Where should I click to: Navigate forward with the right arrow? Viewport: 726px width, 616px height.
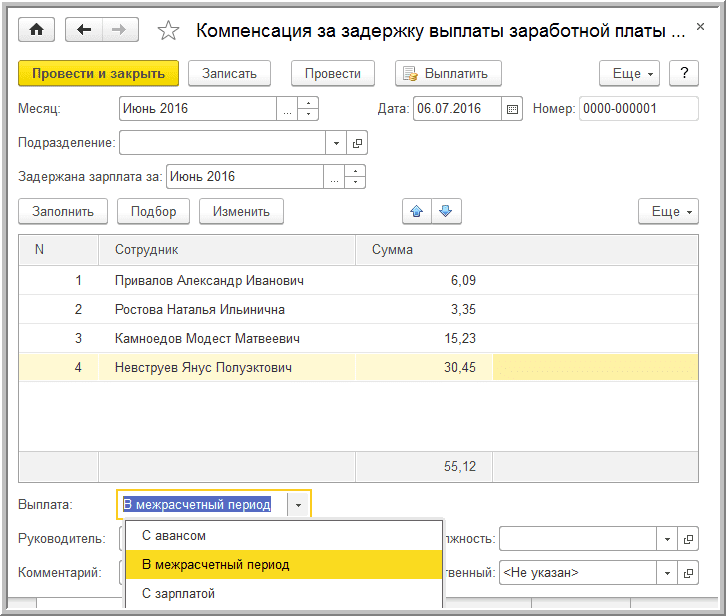click(120, 30)
